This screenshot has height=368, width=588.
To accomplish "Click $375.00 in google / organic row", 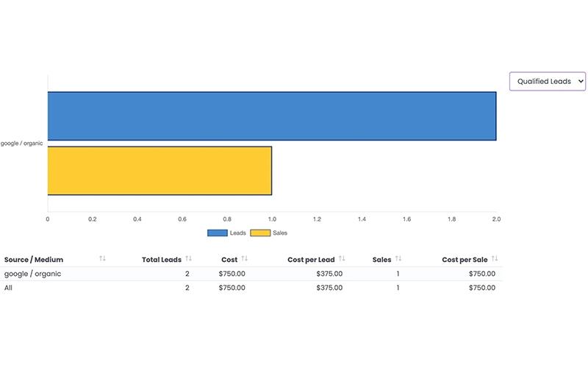I will tap(329, 274).
